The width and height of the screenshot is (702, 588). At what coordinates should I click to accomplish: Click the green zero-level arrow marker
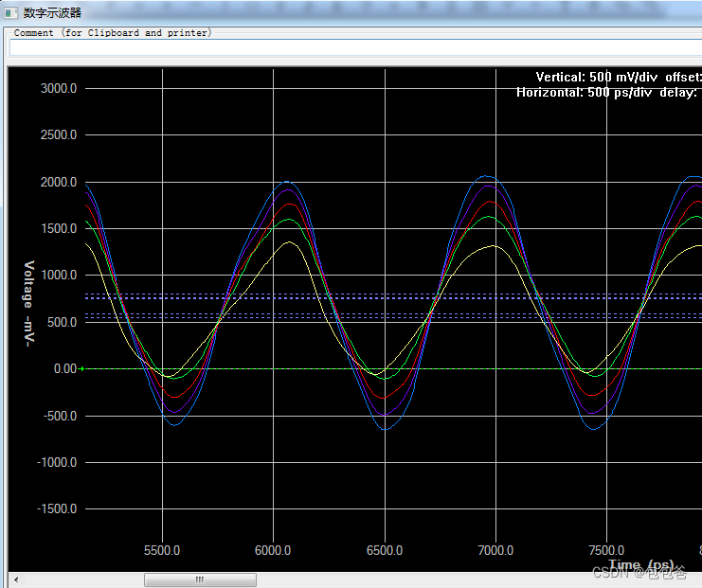click(x=81, y=368)
